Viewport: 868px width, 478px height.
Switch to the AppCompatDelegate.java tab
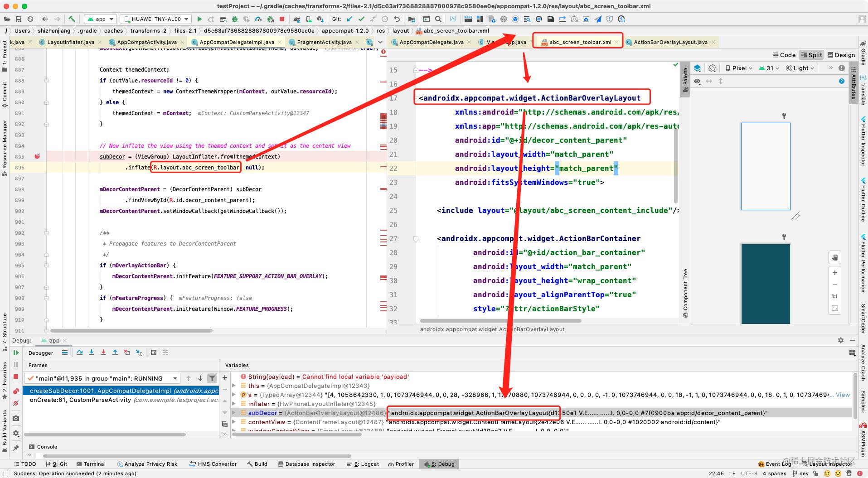pyautogui.click(x=431, y=42)
